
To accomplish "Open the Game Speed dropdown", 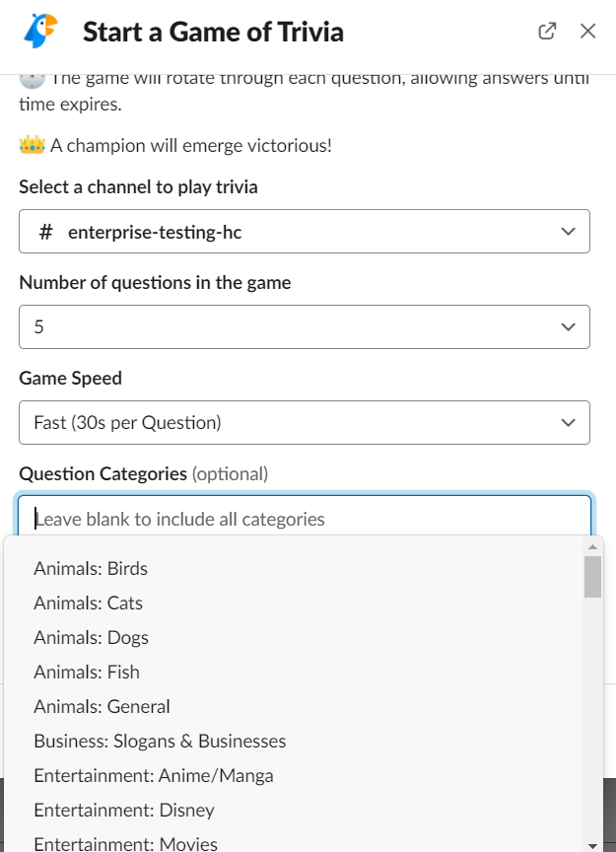I will tap(304, 422).
